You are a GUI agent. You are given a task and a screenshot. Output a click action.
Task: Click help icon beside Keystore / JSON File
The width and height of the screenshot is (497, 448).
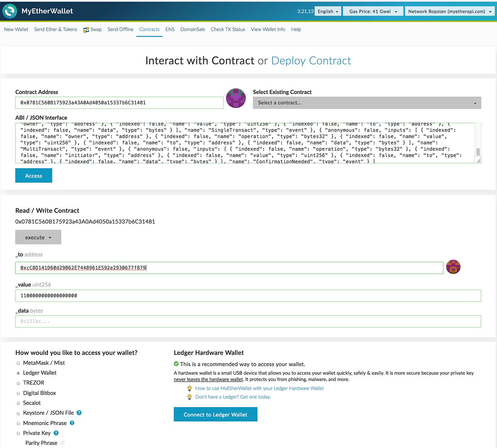pyautogui.click(x=79, y=413)
